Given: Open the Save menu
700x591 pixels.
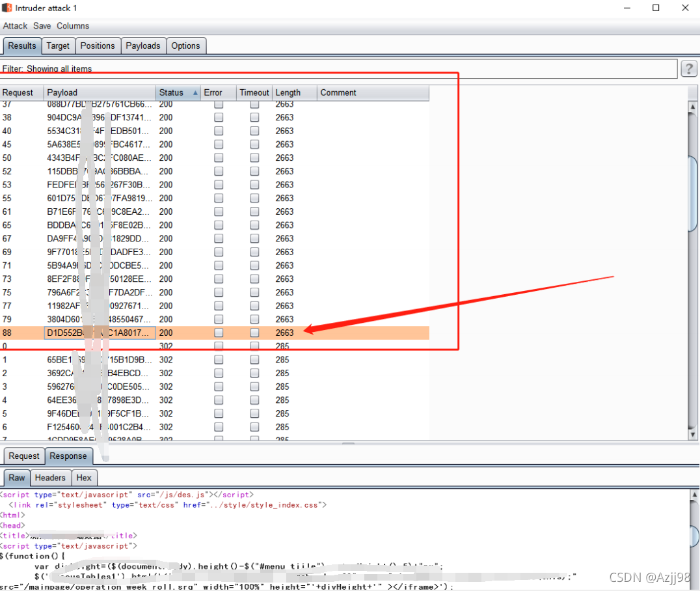Looking at the screenshot, I should point(42,26).
